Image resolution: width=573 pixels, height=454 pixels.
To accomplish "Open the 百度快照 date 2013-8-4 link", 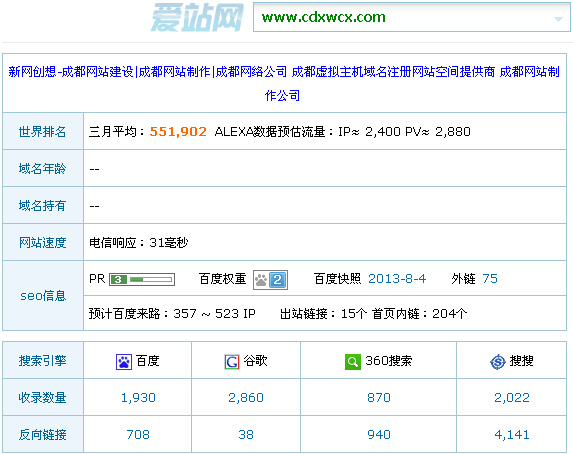I will click(397, 279).
